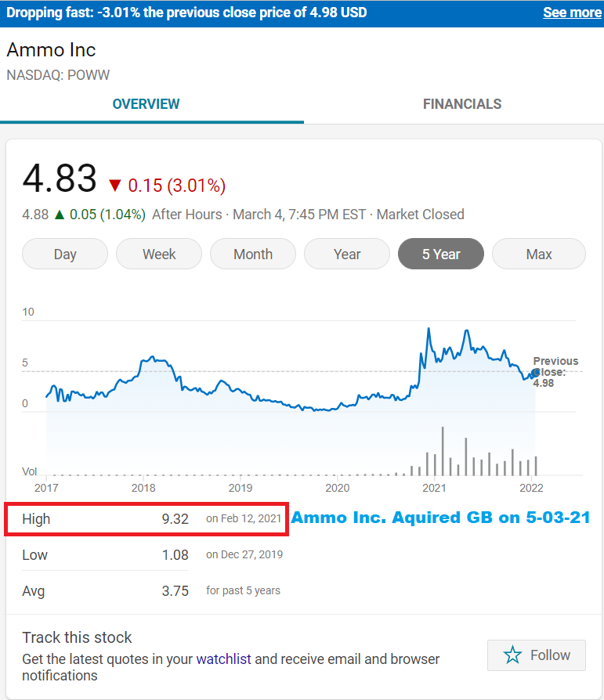The width and height of the screenshot is (604, 700).
Task: Open the FINANCIALS tab
Action: pos(462,104)
